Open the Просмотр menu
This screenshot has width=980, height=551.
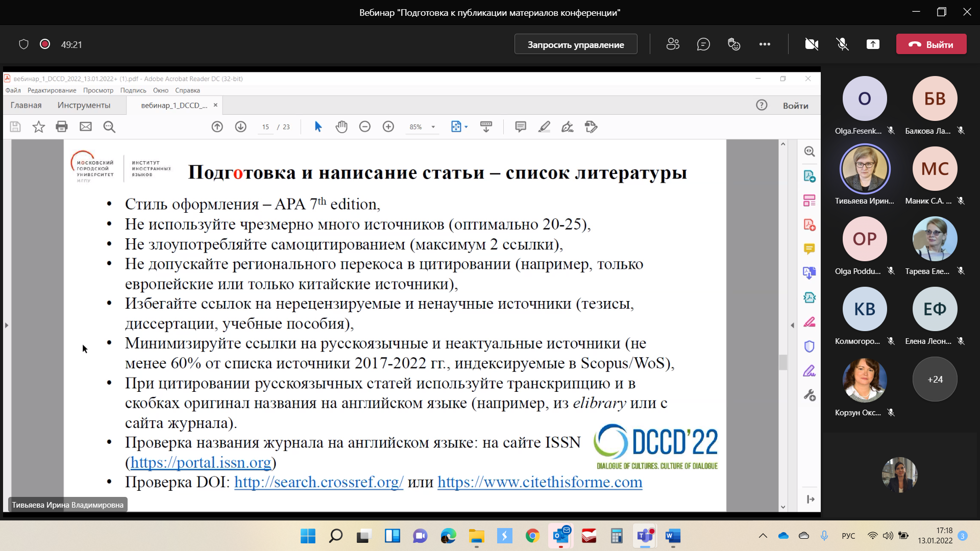98,90
